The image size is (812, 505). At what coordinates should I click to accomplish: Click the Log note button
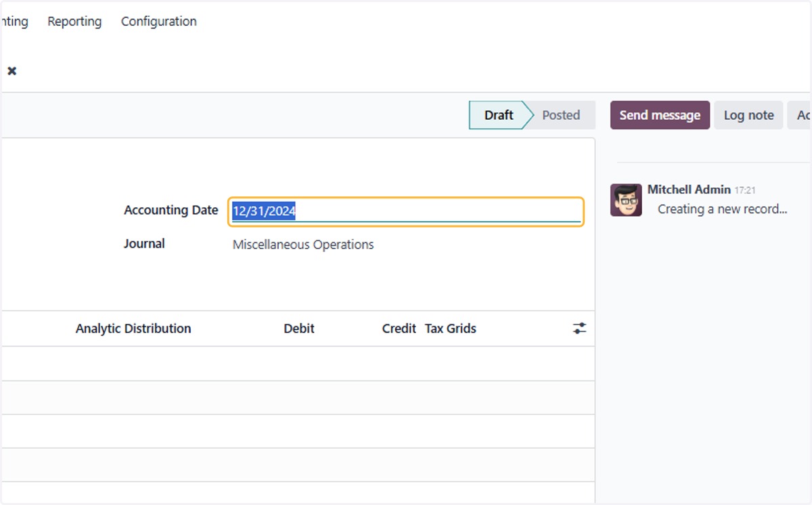[748, 115]
